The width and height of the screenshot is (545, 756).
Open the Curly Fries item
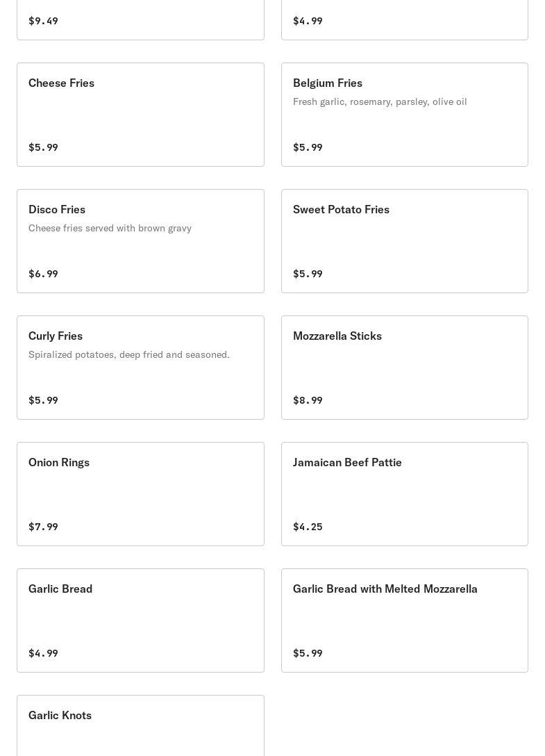tap(140, 368)
